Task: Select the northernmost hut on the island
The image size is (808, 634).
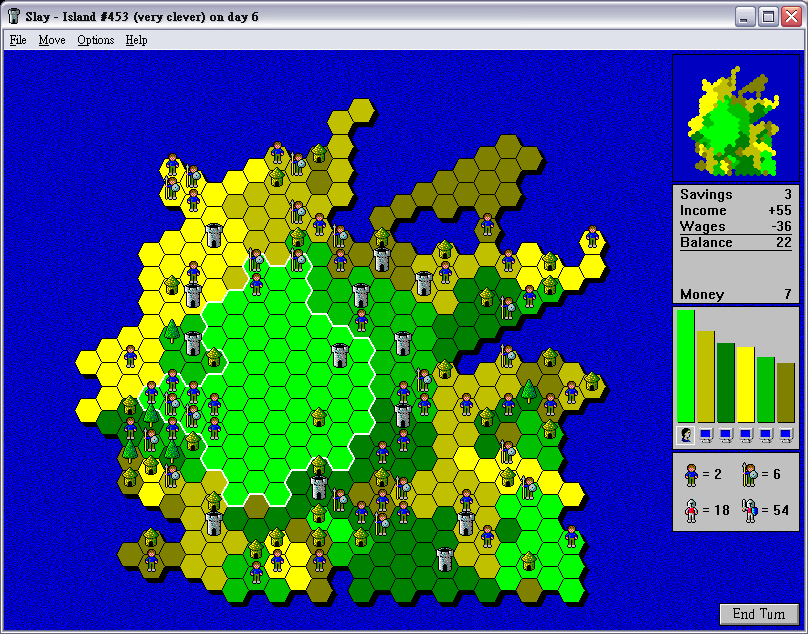Action: pyautogui.click(x=319, y=153)
